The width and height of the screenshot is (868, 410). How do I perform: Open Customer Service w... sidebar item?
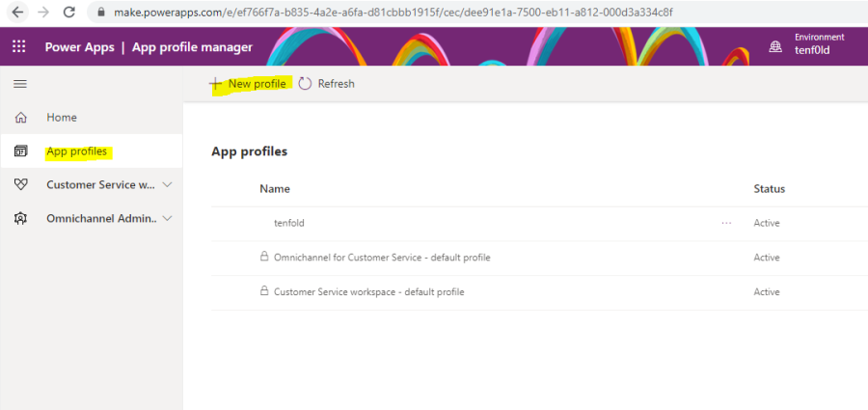point(100,185)
